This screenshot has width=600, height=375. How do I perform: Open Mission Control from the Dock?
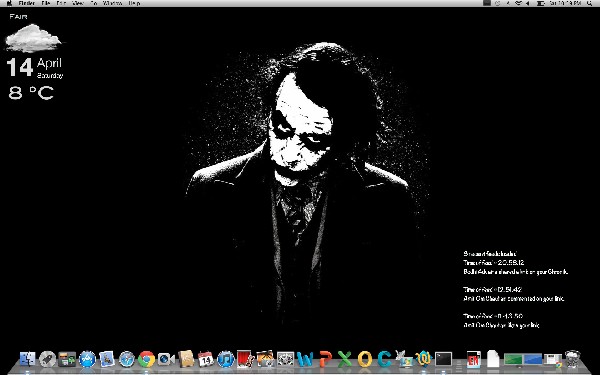point(67,359)
